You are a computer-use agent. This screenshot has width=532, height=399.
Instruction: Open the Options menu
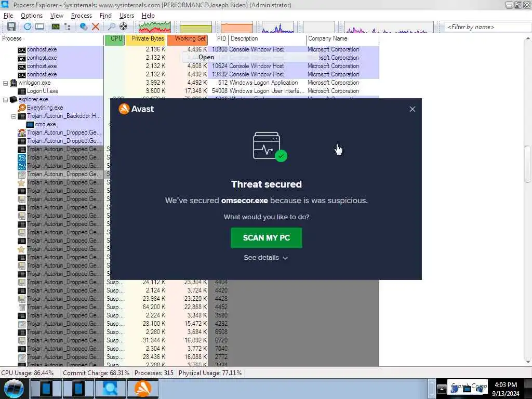pos(32,16)
